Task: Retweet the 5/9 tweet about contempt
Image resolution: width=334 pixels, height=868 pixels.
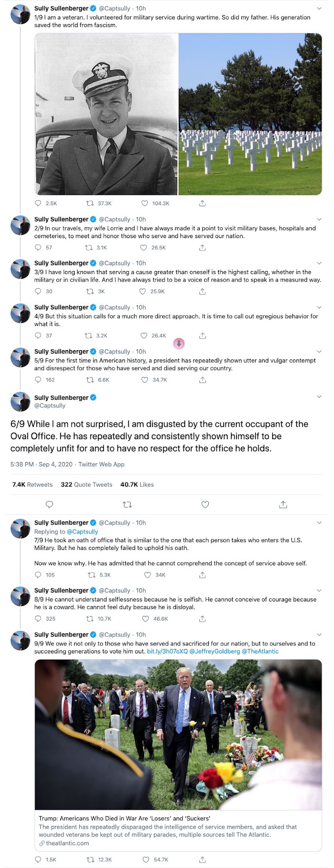Action: (90, 380)
